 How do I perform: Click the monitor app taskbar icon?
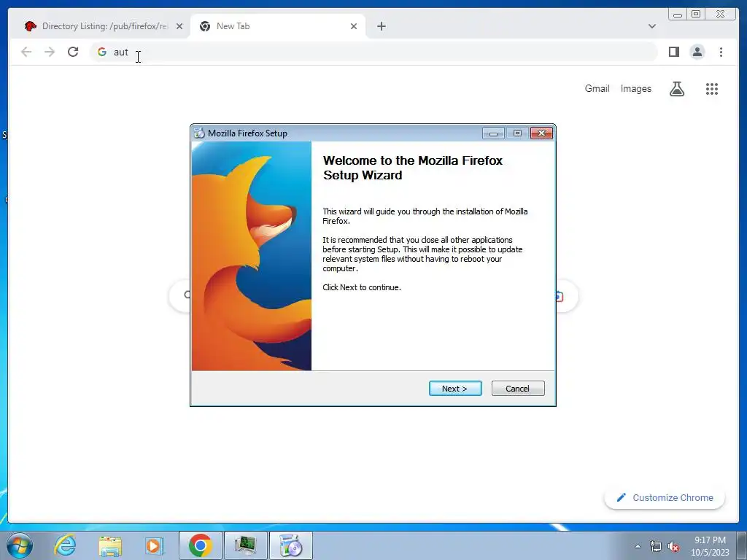[245, 545]
